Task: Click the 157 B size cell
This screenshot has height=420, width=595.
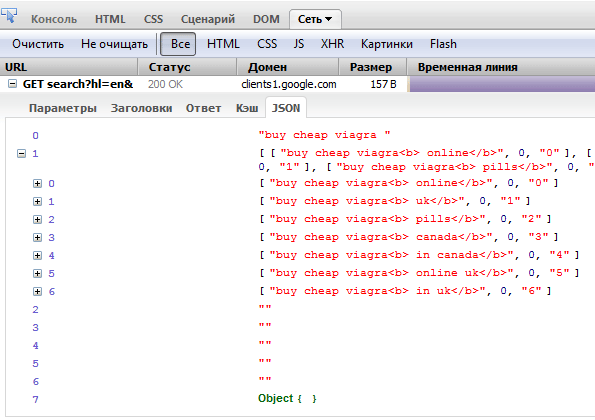Action: tap(383, 84)
